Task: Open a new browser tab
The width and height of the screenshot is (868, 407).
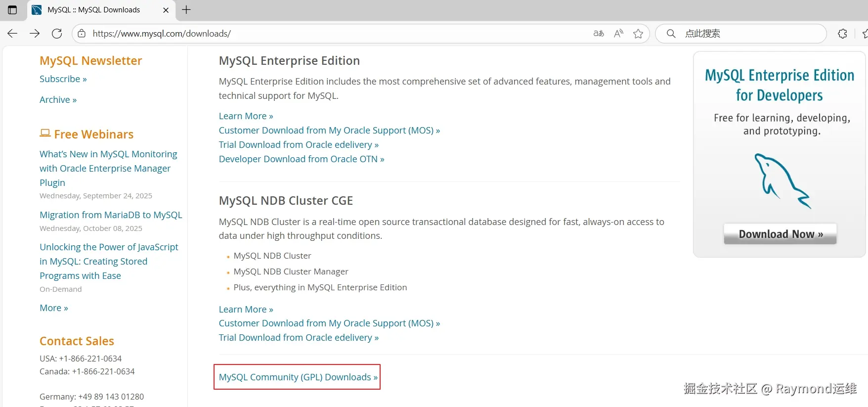Action: (x=186, y=10)
